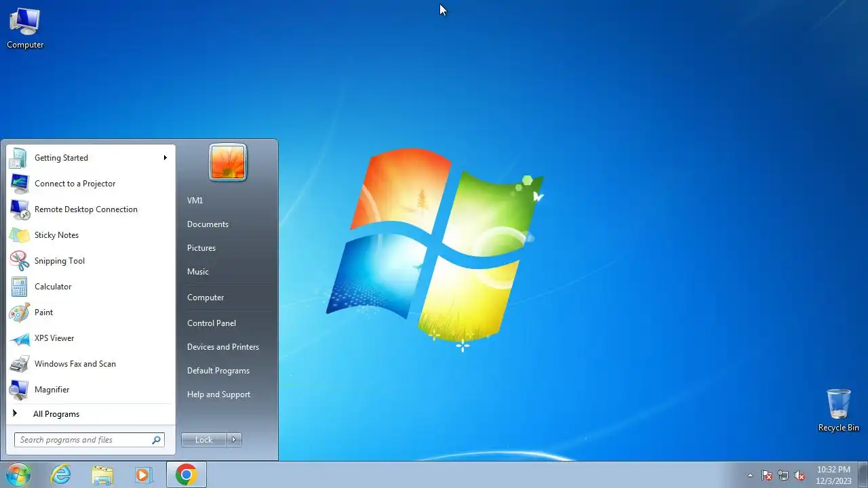
Task: Click the muted volume speaker icon
Action: click(800, 475)
